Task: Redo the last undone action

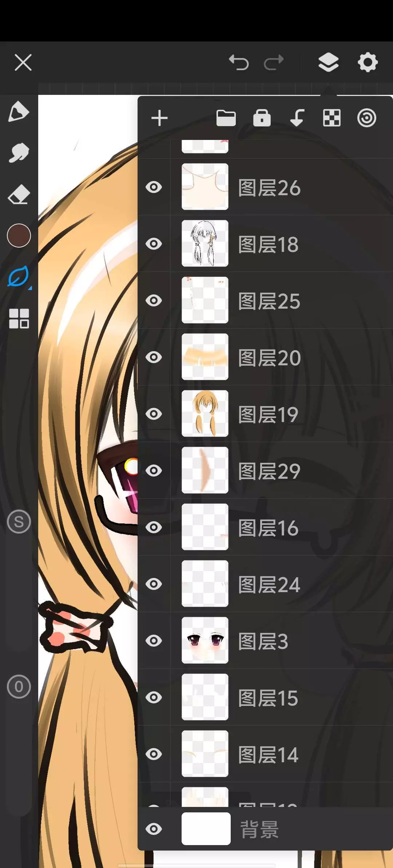Action: click(274, 63)
